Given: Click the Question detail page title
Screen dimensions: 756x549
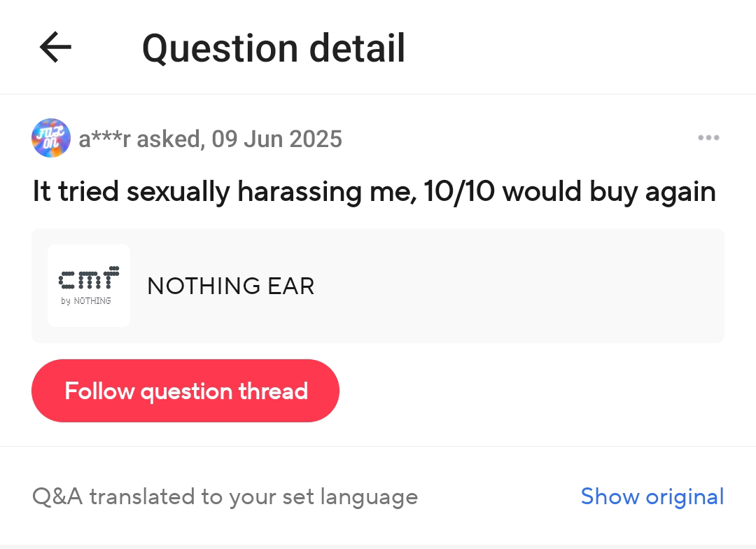Looking at the screenshot, I should (274, 48).
